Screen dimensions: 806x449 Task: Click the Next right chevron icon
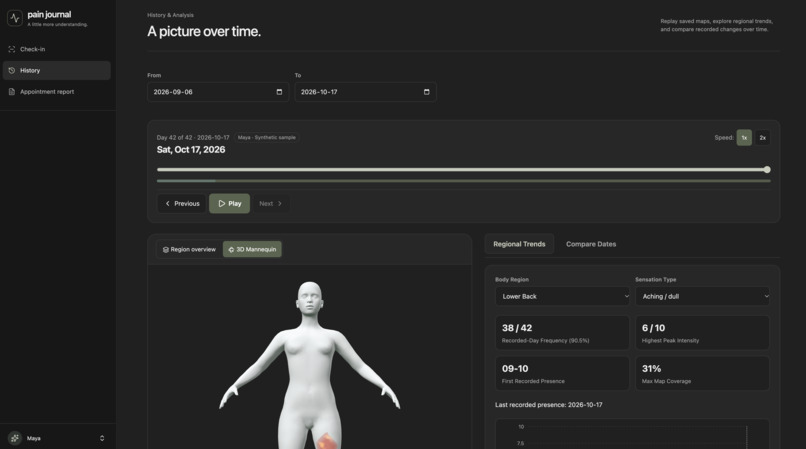click(x=280, y=204)
